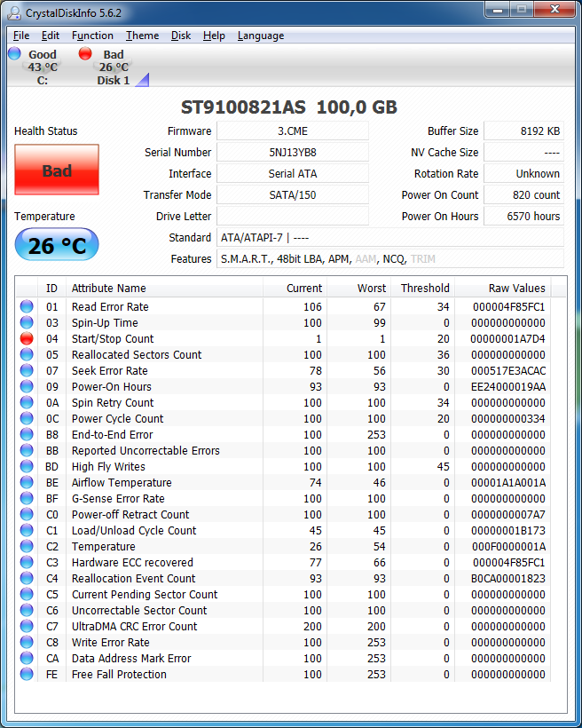The width and height of the screenshot is (582, 728).
Task: Click the status icon for Spin-Up Time
Action: click(x=27, y=322)
